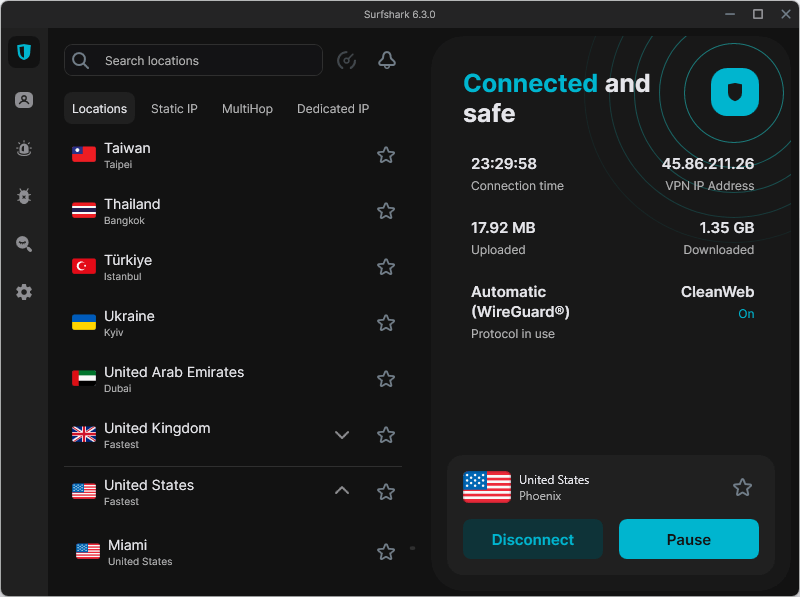Toggle favorite star for Ukraine
This screenshot has height=597, width=800.
click(x=386, y=323)
